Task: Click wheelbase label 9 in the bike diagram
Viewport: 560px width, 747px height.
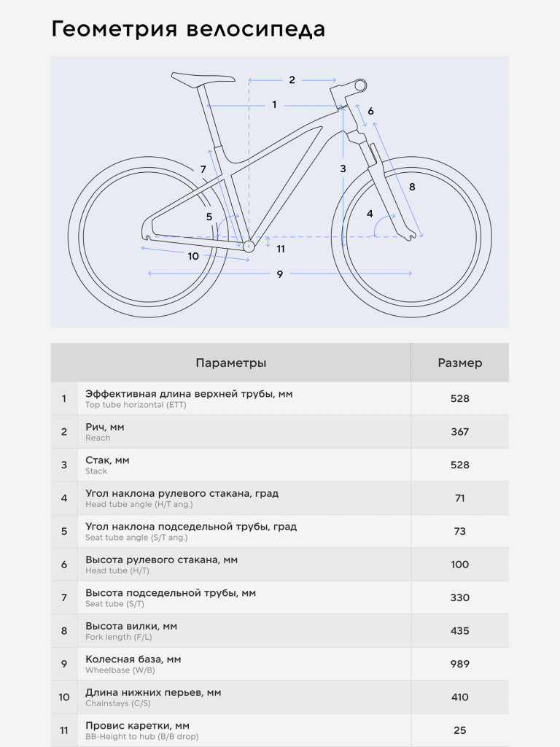Action: pos(279,274)
